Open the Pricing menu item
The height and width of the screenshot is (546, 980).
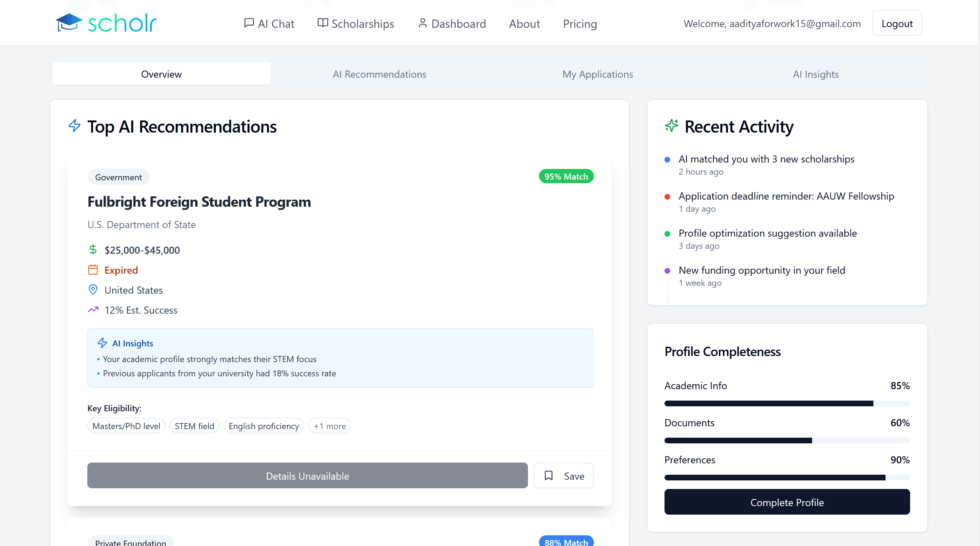(x=579, y=24)
